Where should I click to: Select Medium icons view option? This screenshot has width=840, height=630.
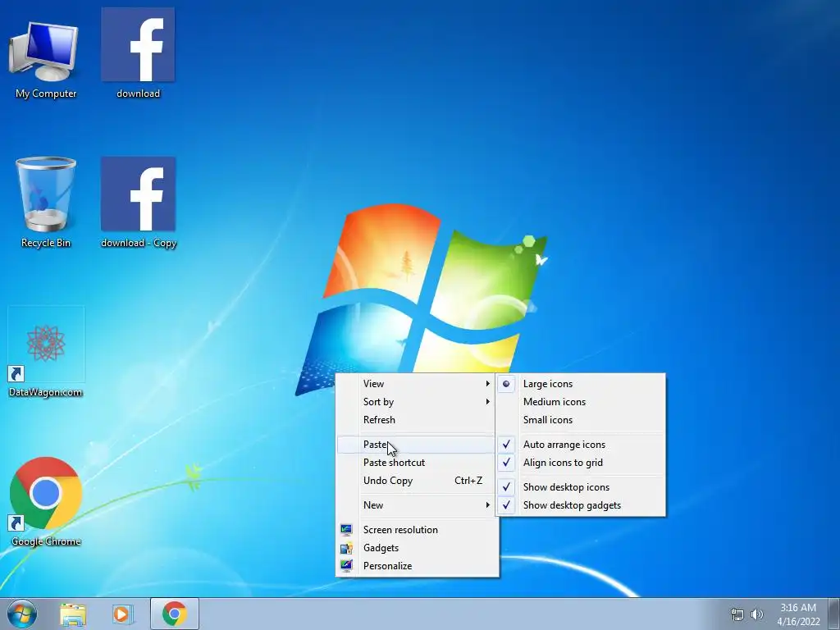point(581,402)
